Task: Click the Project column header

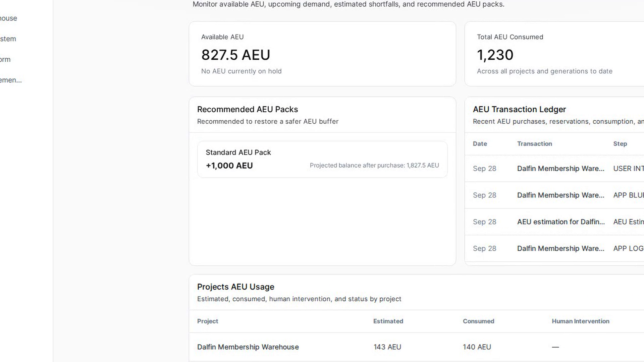Action: pyautogui.click(x=208, y=321)
